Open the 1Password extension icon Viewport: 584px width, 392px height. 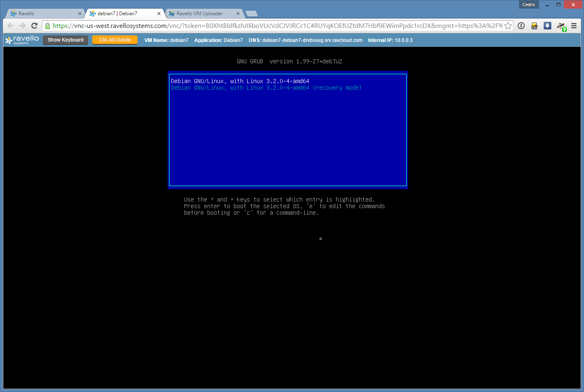click(x=521, y=26)
